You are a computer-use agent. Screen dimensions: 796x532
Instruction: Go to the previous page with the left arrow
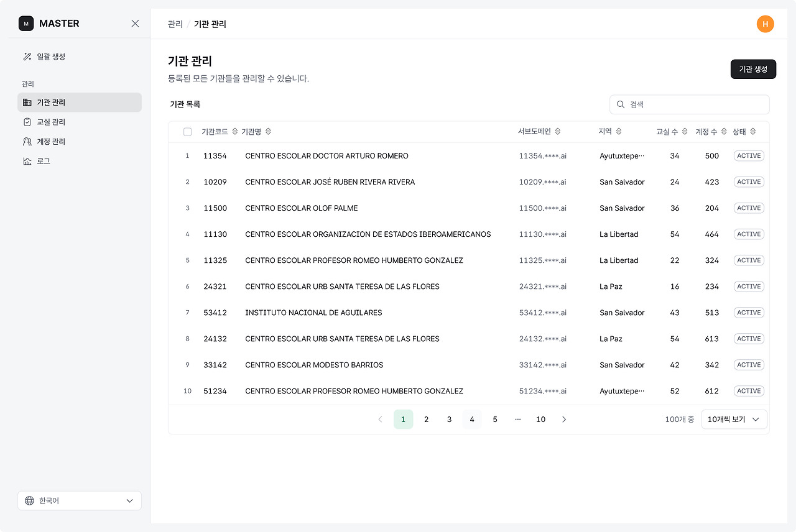pyautogui.click(x=380, y=420)
